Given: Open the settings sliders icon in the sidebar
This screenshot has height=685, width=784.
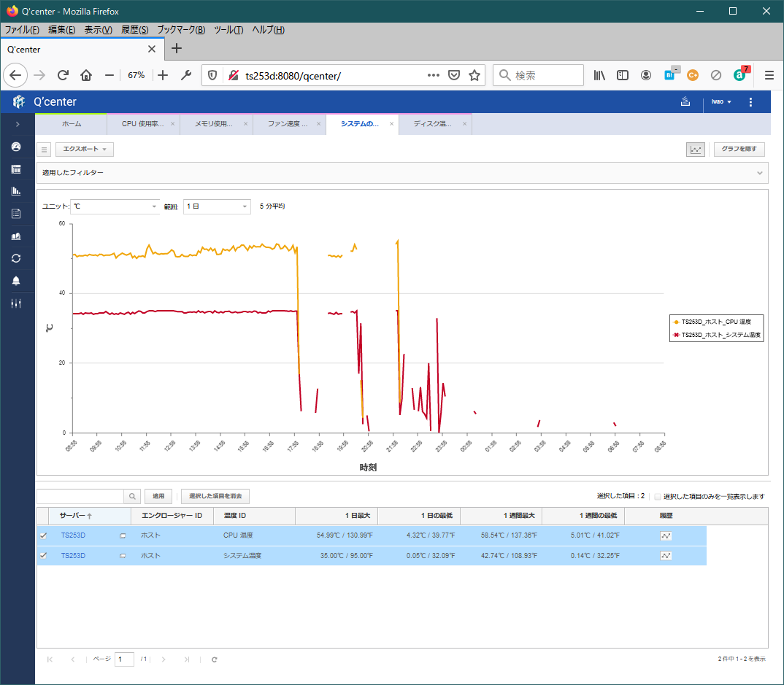Looking at the screenshot, I should coord(16,303).
